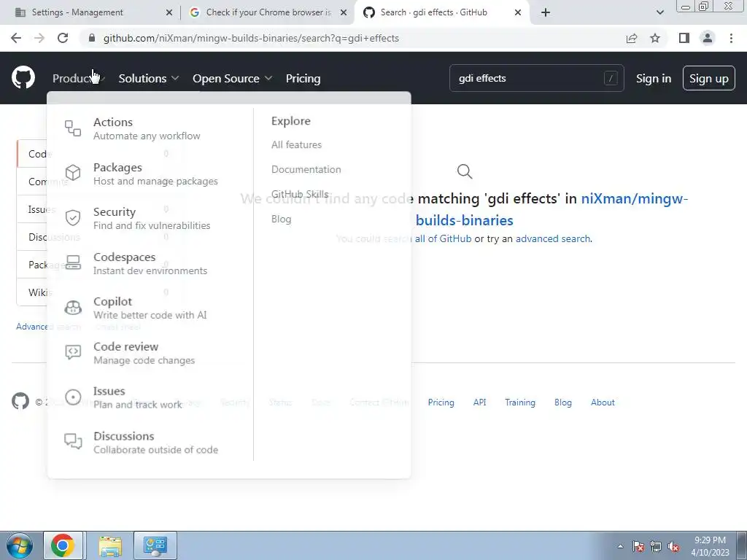Click all of GitHub link
The image size is (747, 560).
(x=443, y=238)
